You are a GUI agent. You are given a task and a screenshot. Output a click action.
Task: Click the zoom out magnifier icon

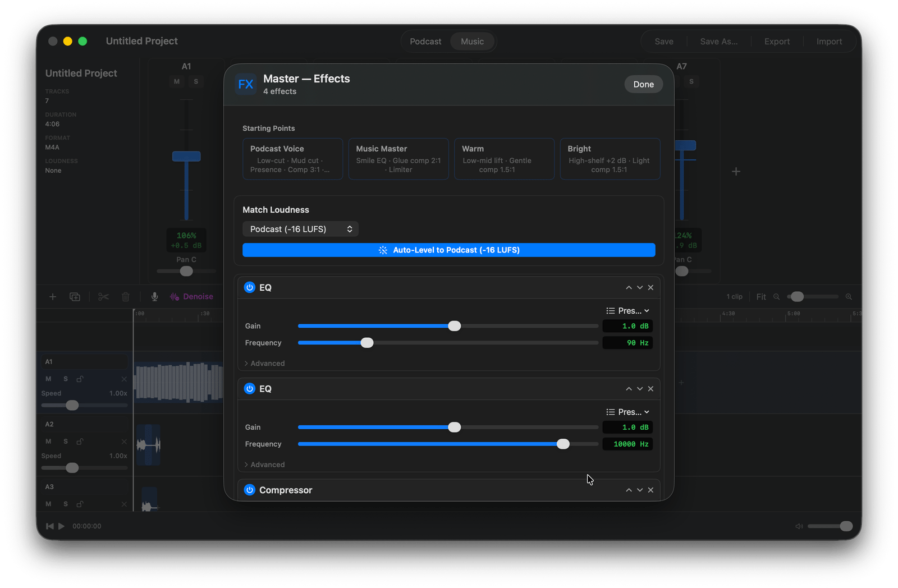coord(777,297)
